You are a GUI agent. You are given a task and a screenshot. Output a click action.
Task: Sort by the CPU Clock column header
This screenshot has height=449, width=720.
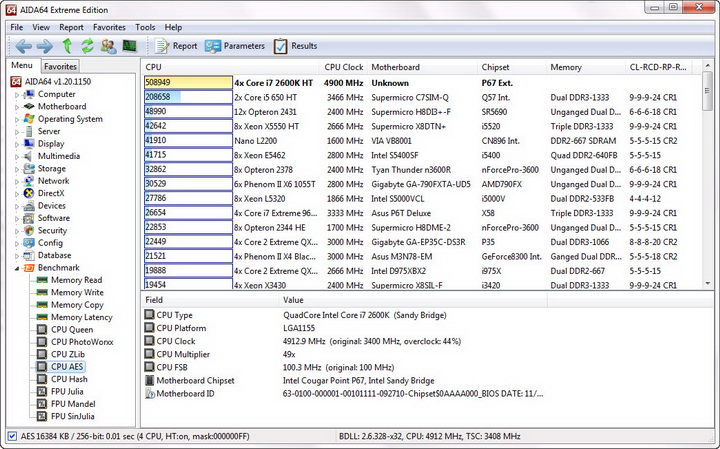pyautogui.click(x=343, y=67)
